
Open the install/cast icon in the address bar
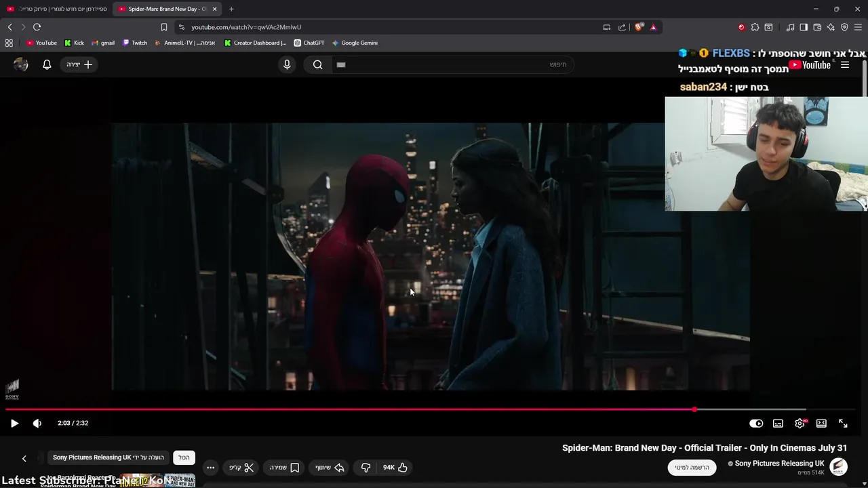(607, 27)
